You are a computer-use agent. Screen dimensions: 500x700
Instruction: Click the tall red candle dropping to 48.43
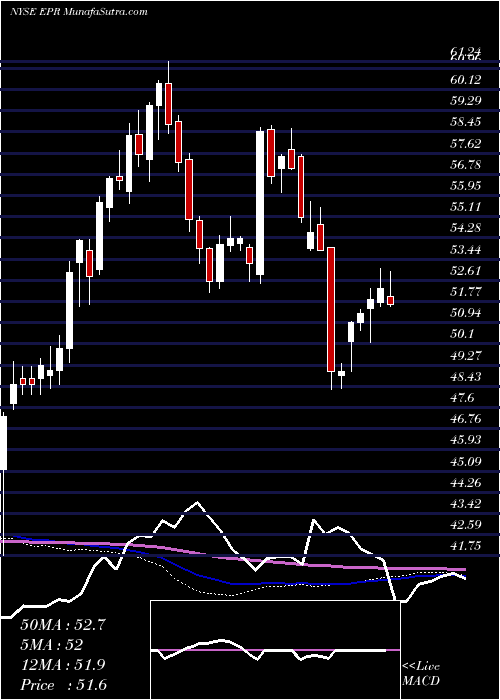tap(331, 309)
